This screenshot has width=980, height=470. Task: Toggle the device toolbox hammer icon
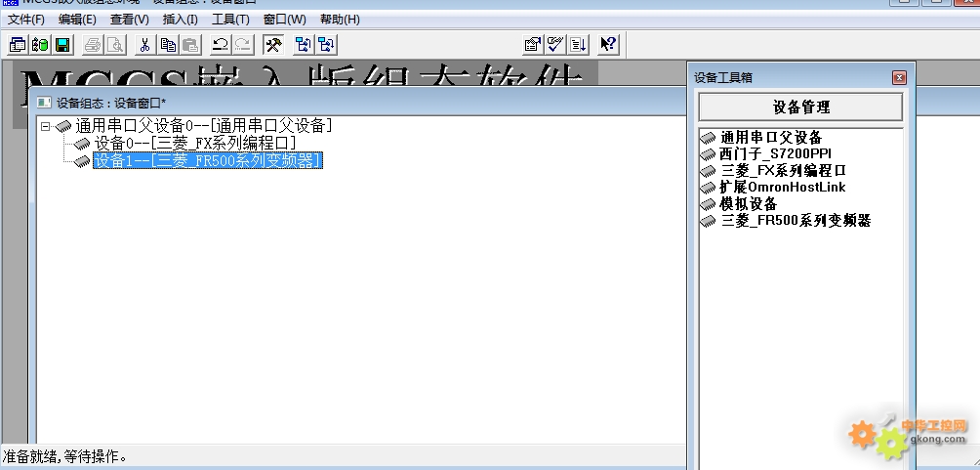pyautogui.click(x=273, y=44)
